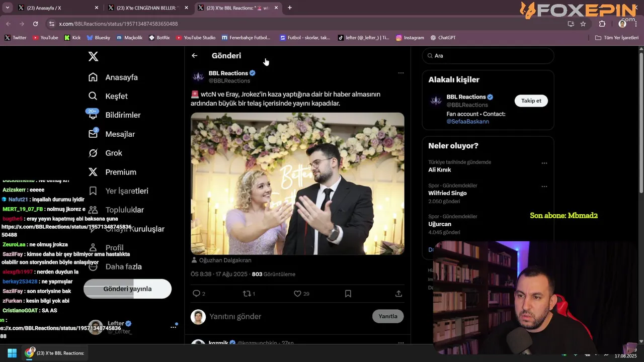644x362 pixels.
Task: Open the Windows Start menu
Action: point(12,353)
